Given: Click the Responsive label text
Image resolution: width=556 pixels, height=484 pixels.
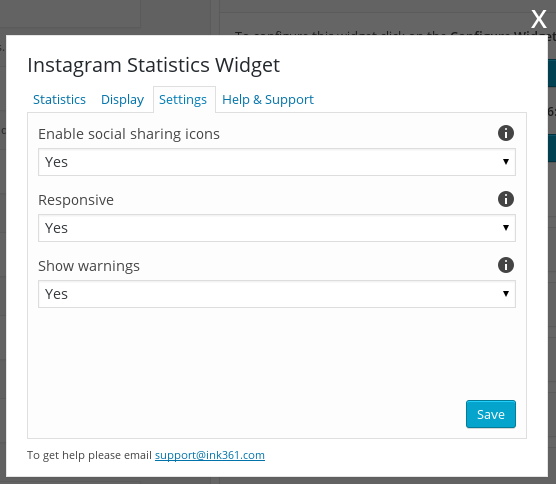Looking at the screenshot, I should click(x=76, y=200).
